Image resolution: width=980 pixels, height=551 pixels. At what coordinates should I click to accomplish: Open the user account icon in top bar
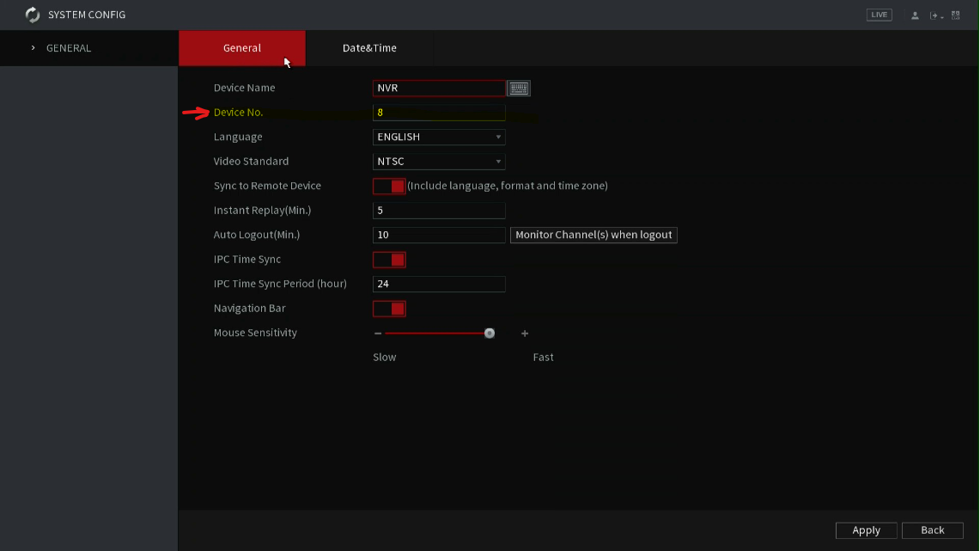(915, 15)
